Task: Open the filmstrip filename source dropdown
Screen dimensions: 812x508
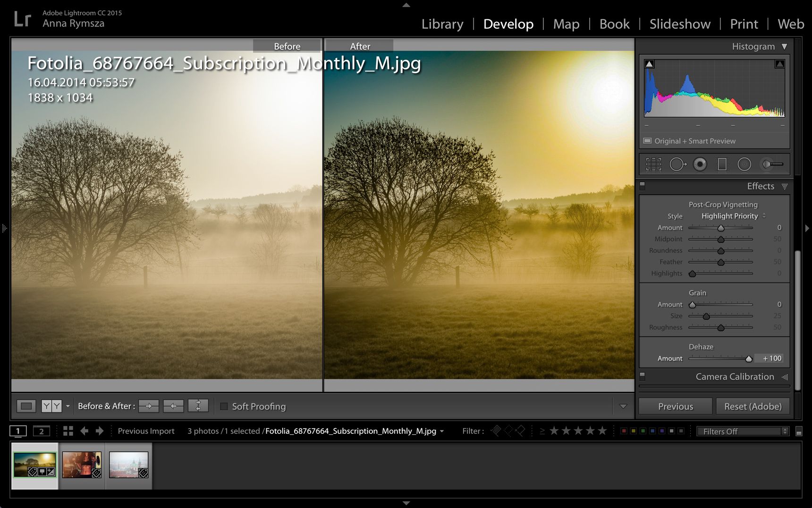Action: click(442, 431)
